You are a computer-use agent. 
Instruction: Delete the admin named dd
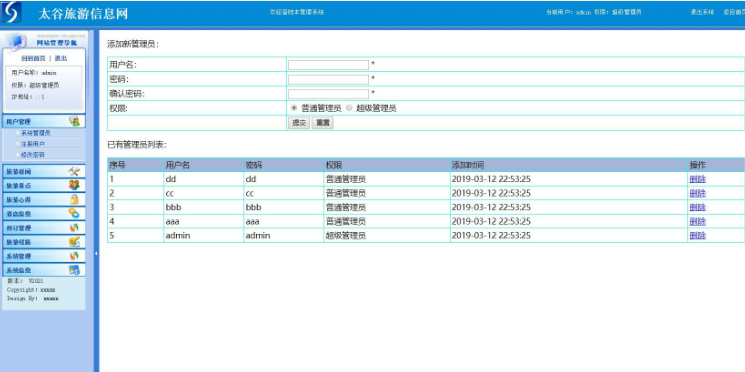[x=697, y=180]
